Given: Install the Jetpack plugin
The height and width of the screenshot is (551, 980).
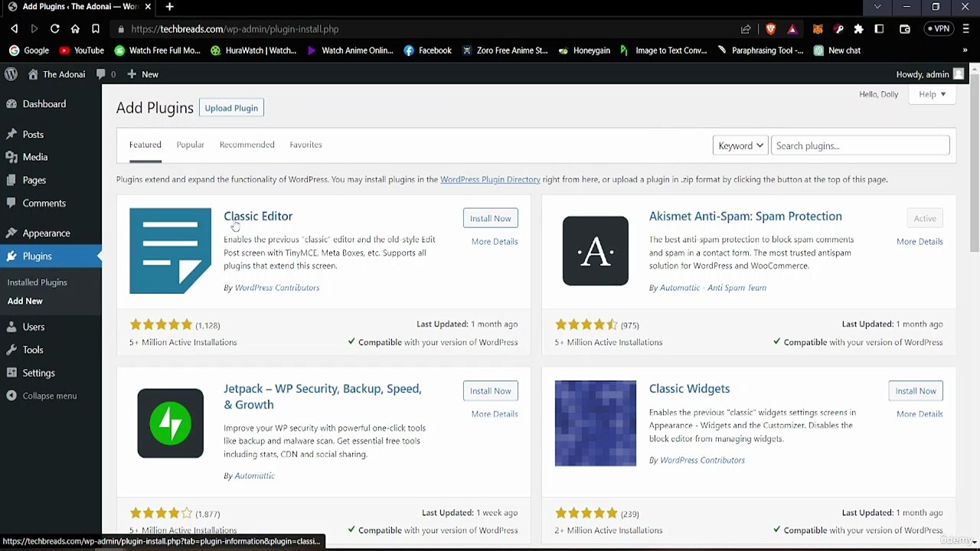Looking at the screenshot, I should [x=490, y=390].
